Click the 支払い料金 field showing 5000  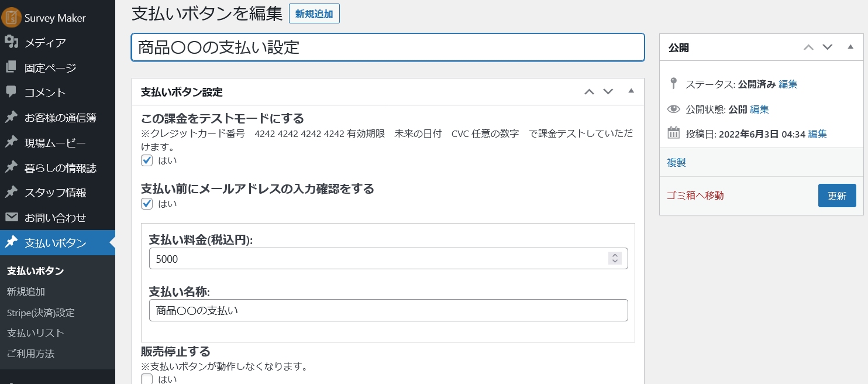[388, 259]
